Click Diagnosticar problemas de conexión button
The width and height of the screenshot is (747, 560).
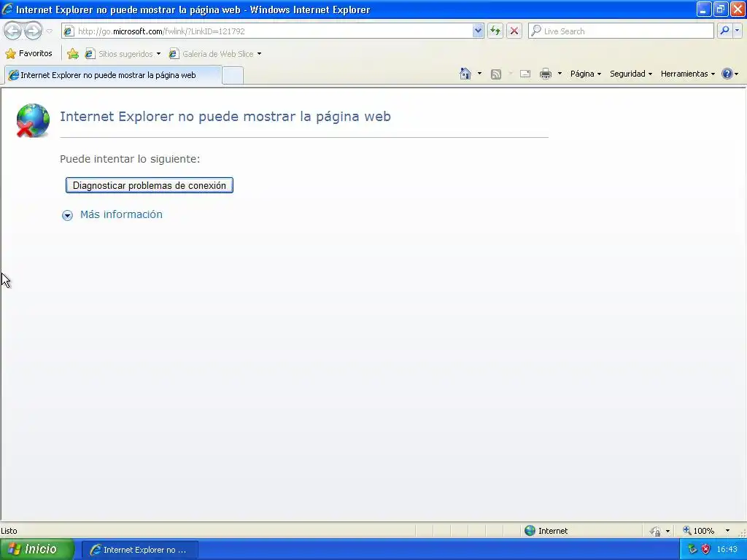click(x=149, y=185)
